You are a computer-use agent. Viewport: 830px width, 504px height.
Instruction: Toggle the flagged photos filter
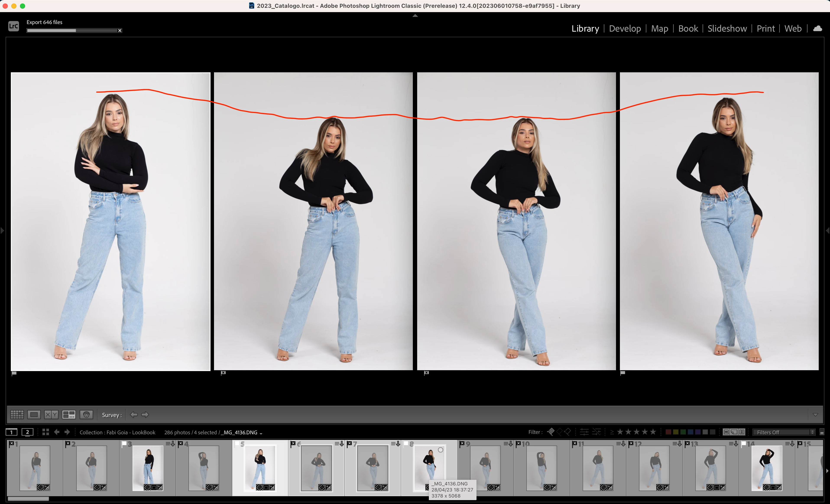click(551, 432)
